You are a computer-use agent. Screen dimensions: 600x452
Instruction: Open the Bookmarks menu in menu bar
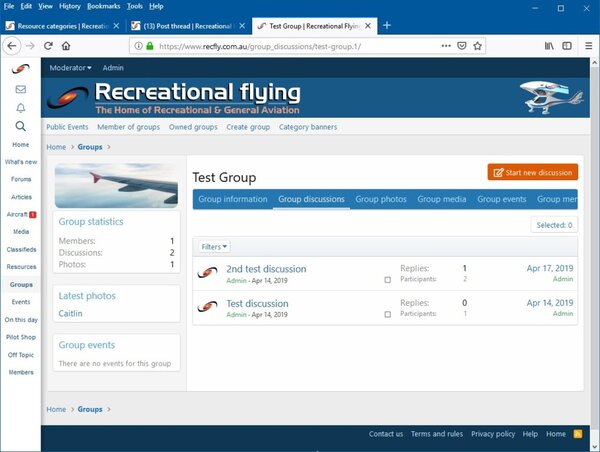pos(103,6)
